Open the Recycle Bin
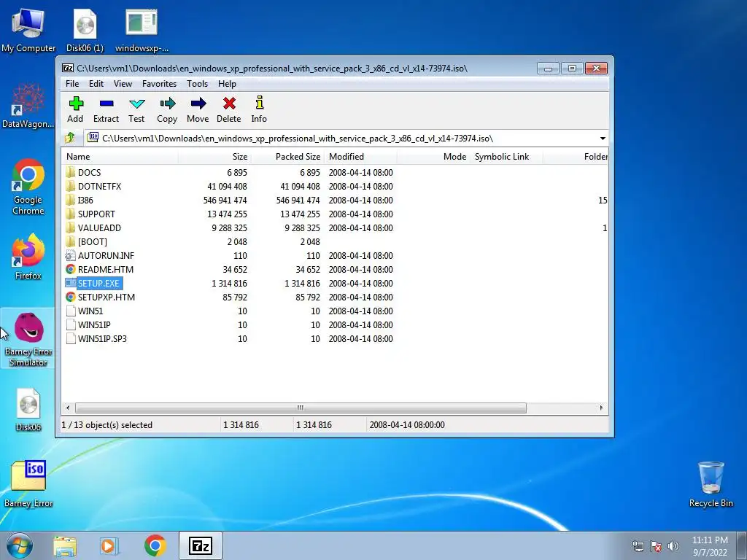The image size is (747, 560). coord(711,483)
